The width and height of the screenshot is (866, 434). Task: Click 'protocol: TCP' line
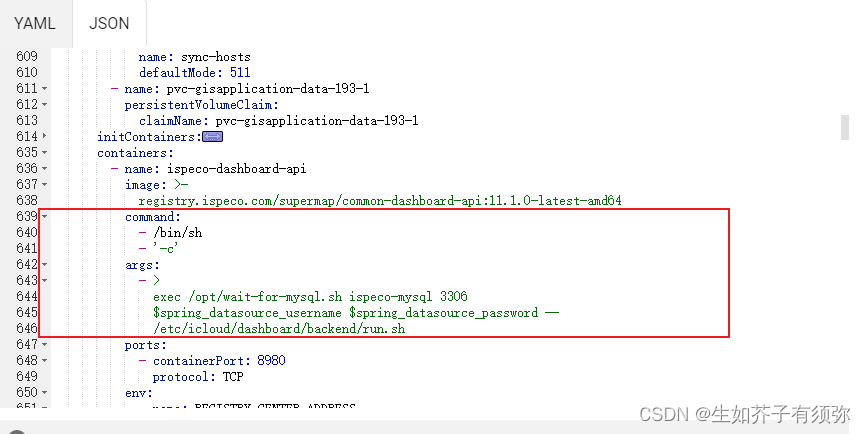click(x=198, y=377)
